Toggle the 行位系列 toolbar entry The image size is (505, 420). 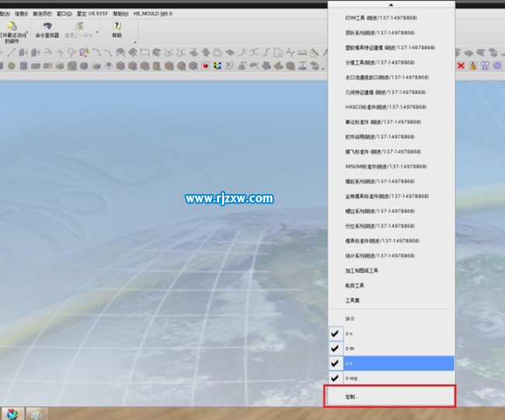point(392,226)
